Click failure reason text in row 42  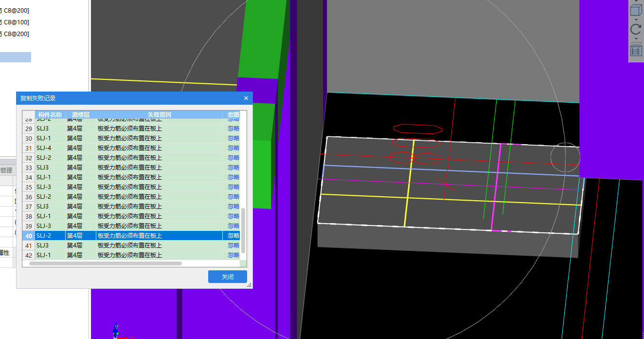tap(130, 255)
